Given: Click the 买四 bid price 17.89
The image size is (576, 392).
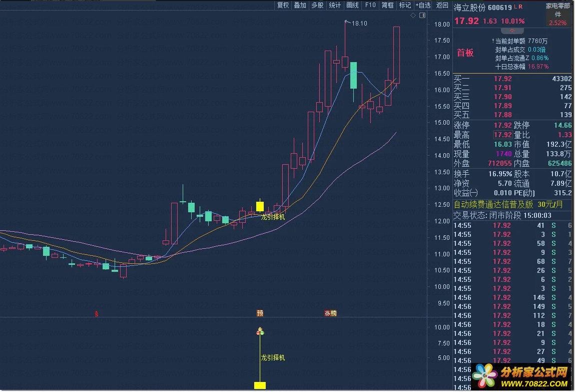Looking at the screenshot, I should pos(502,106).
